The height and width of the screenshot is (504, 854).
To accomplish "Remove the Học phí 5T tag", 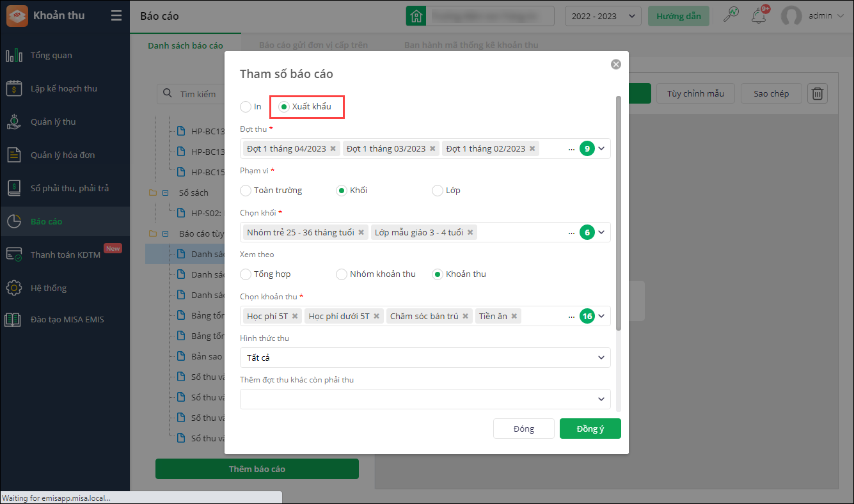I will 295,316.
